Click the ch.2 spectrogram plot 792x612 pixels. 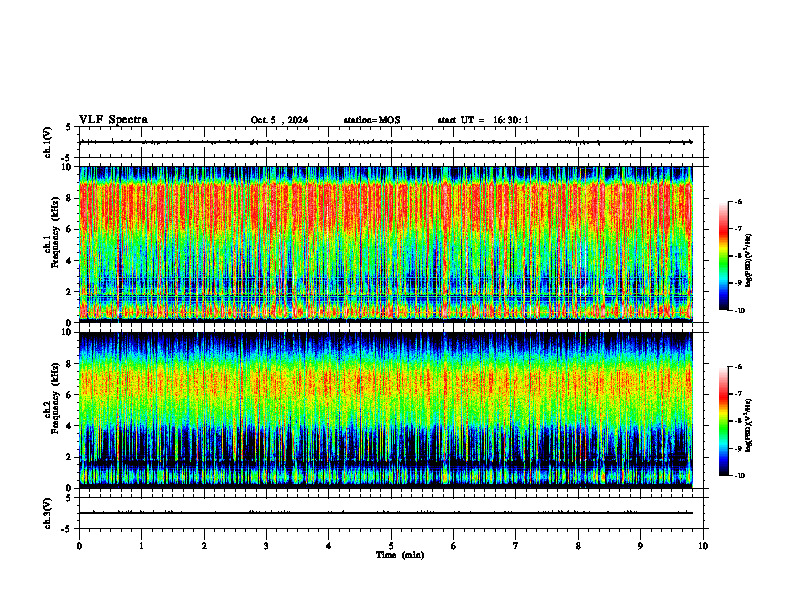[386, 410]
